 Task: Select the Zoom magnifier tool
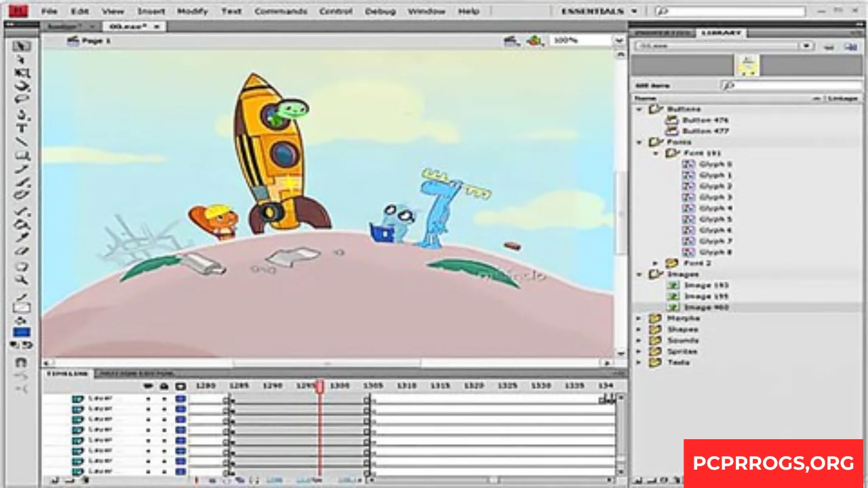(x=22, y=279)
